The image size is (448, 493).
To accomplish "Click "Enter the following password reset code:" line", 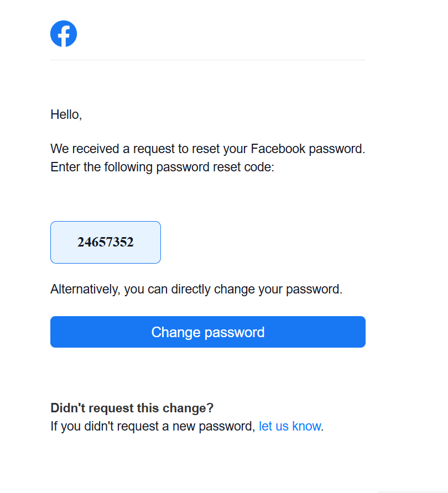I will [163, 167].
